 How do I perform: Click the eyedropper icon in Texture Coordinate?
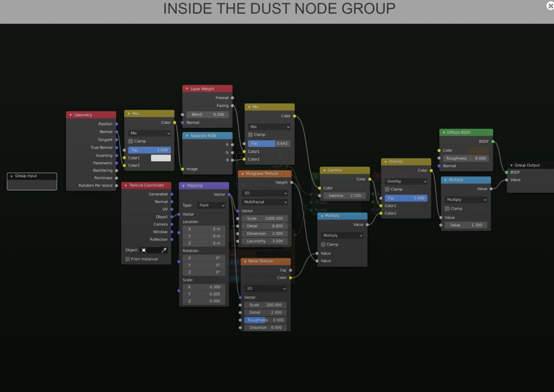[x=164, y=250]
